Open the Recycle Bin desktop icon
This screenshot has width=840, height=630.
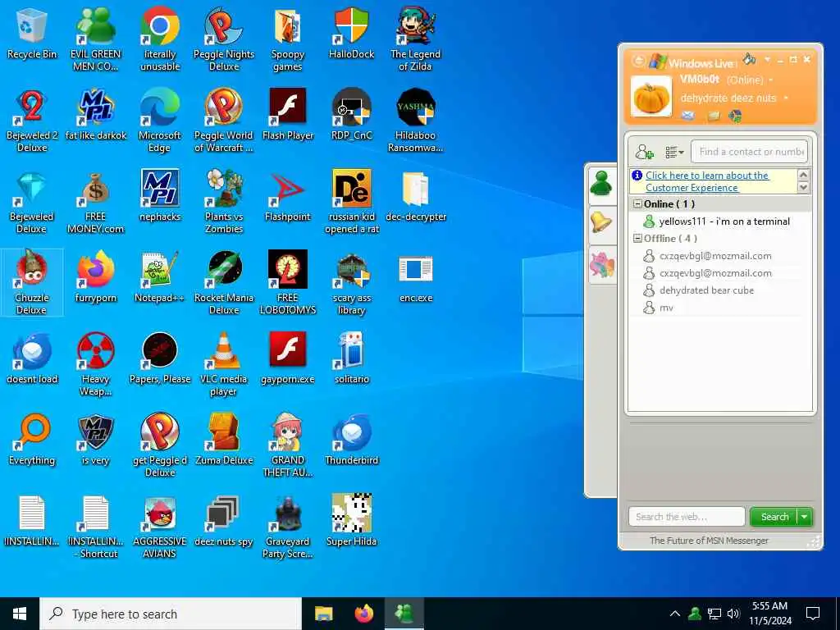point(32,34)
